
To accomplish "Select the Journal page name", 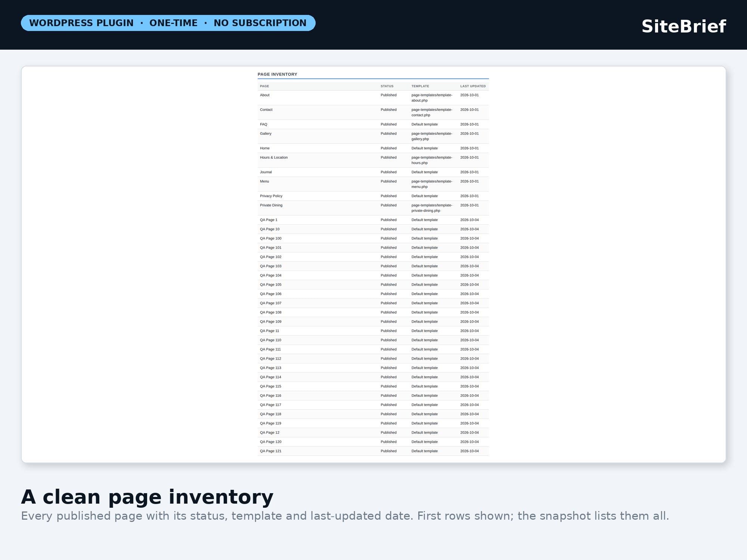I will (x=266, y=172).
